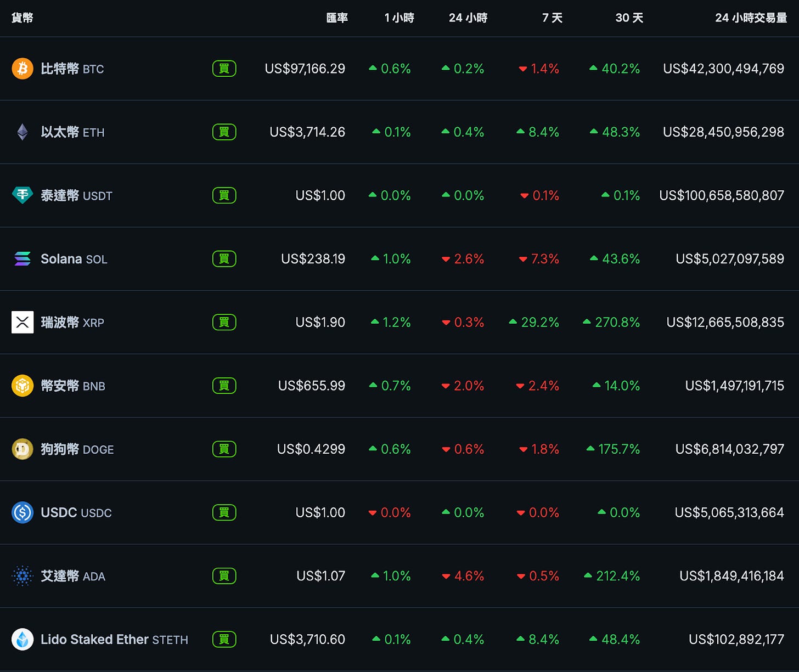
Task: Open the Lido Staked Ether STETH link
Action: pos(114,639)
